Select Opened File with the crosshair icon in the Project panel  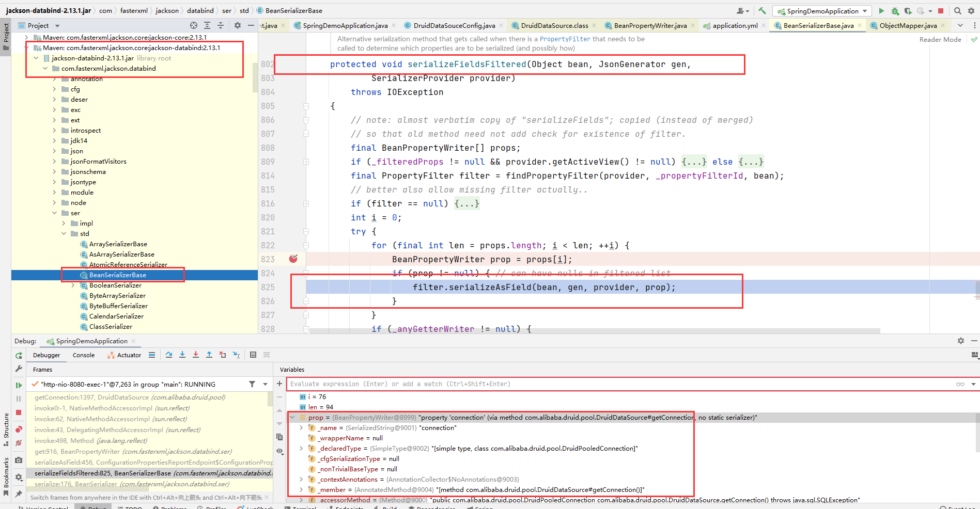pyautogui.click(x=194, y=25)
